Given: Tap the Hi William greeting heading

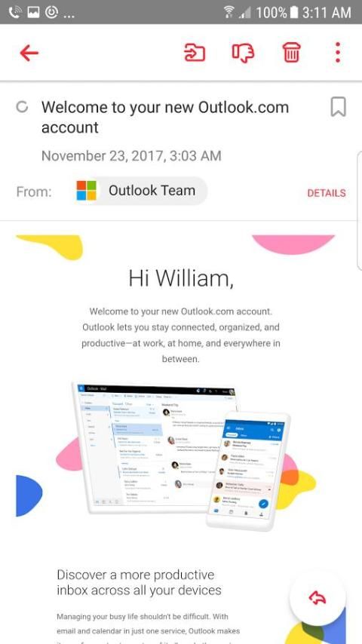Looking at the screenshot, I should point(181,278).
